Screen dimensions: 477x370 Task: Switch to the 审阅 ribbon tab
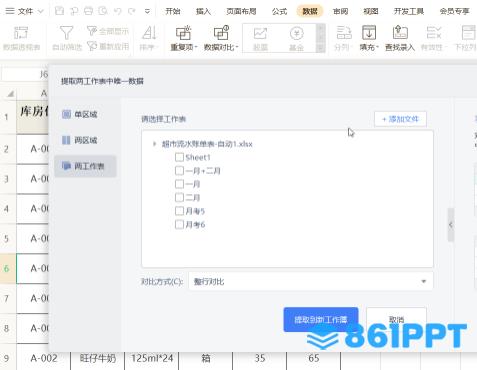tap(340, 11)
